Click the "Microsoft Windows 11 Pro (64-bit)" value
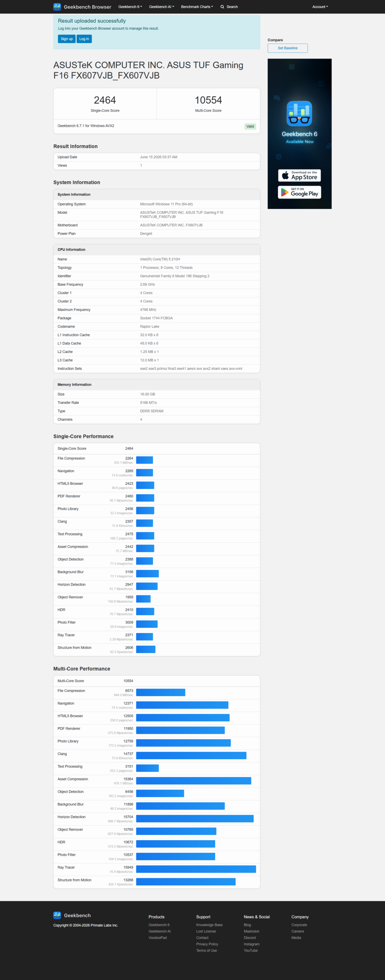 coord(166,204)
